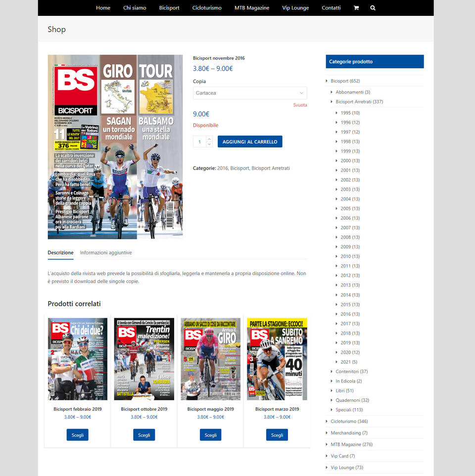Switch to the Descrizione tab
The image size is (475, 476).
pyautogui.click(x=60, y=252)
